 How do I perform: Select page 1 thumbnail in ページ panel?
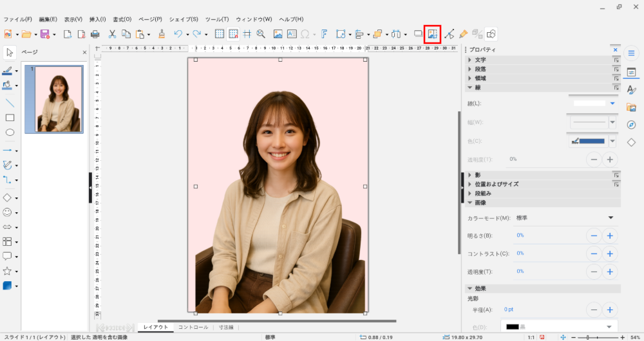[x=54, y=99]
